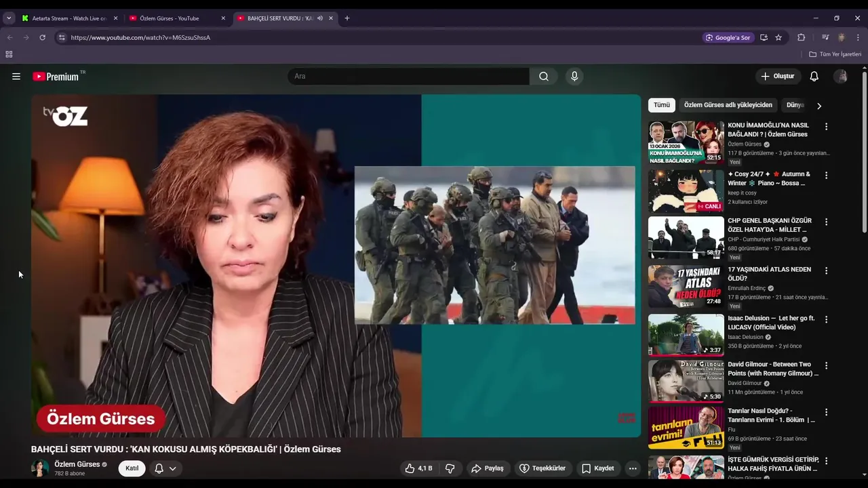Open the apps grid in bookmarks bar
This screenshot has width=868, height=488.
click(x=9, y=54)
